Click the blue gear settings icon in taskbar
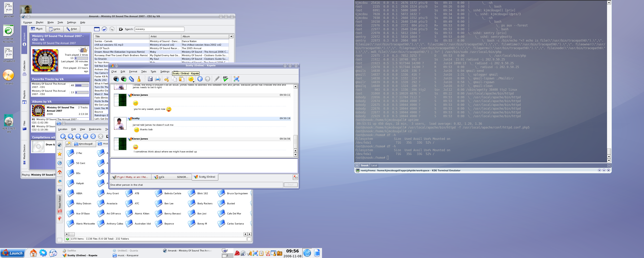Screen dimensions: 644x258 (x=43, y=253)
